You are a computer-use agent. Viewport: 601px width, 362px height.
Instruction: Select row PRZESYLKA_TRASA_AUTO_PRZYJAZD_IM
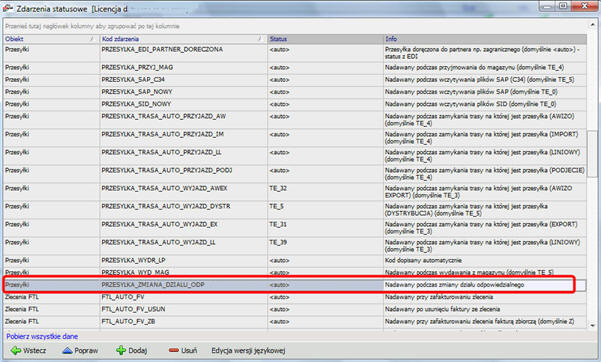coord(295,138)
